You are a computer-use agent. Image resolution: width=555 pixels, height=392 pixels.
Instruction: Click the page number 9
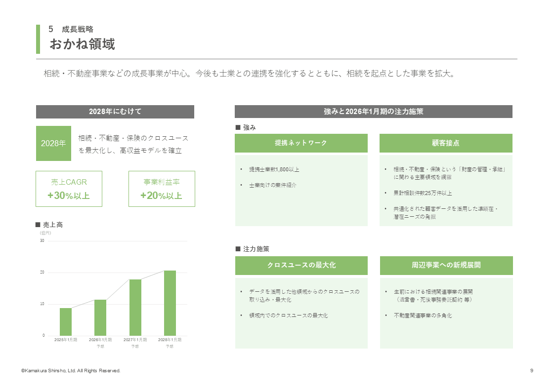pyautogui.click(x=531, y=371)
